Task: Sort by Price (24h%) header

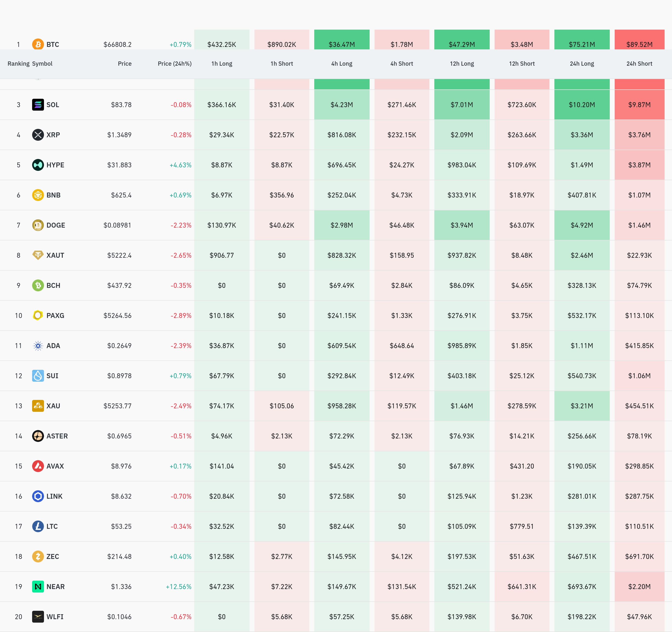Action: [x=174, y=63]
